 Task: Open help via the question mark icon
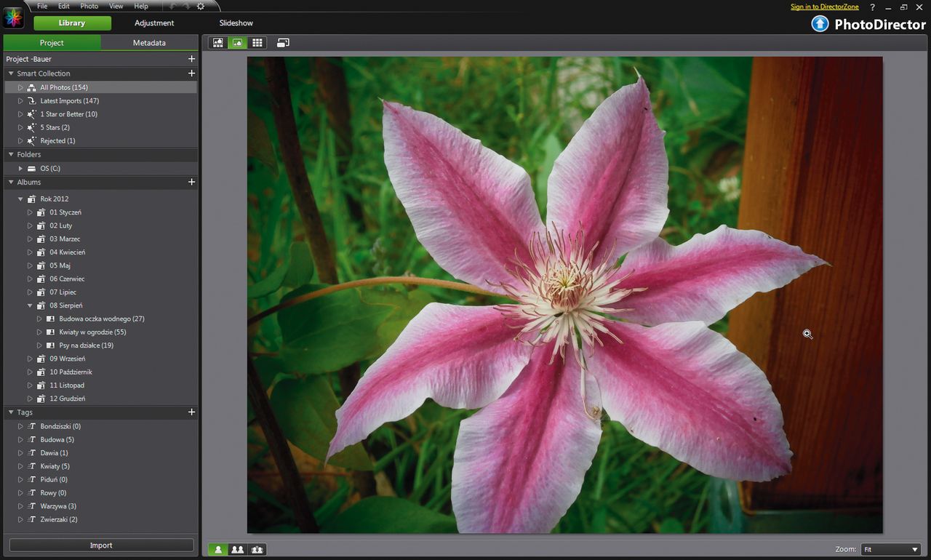(872, 7)
